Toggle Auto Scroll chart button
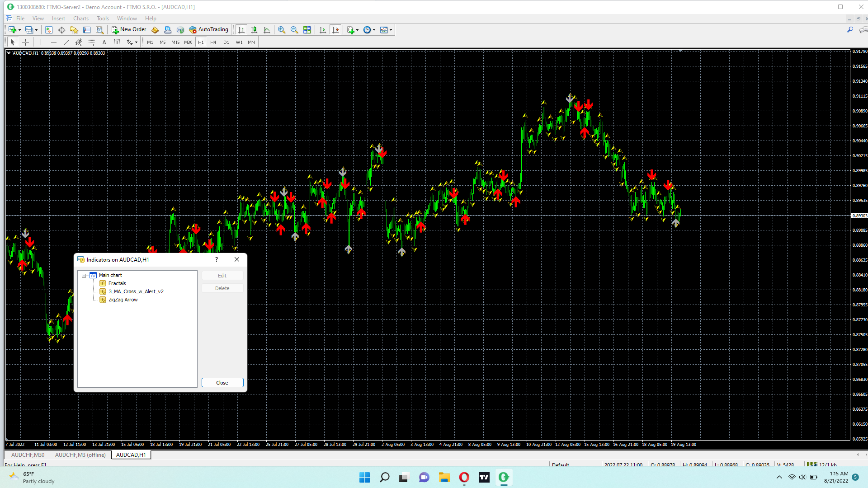 click(x=322, y=30)
